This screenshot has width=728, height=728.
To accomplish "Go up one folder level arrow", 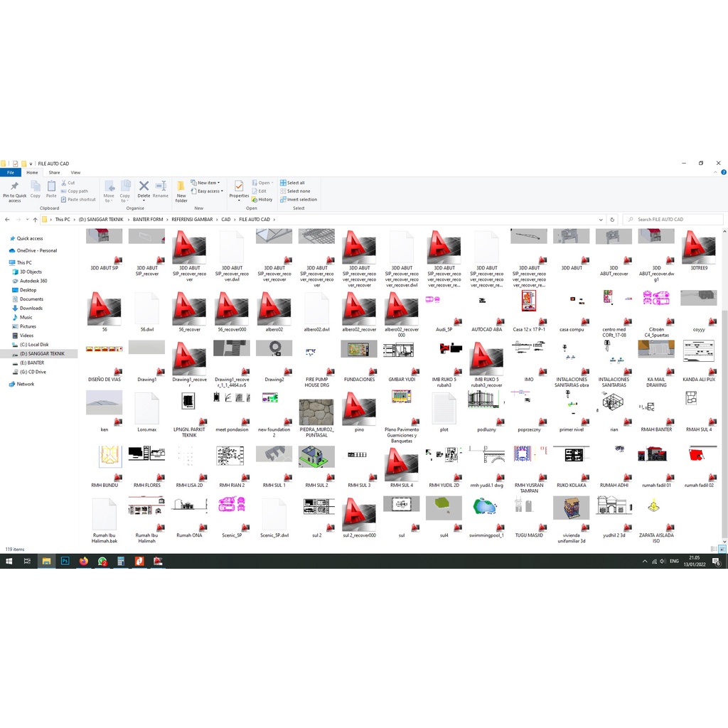I will click(35, 220).
